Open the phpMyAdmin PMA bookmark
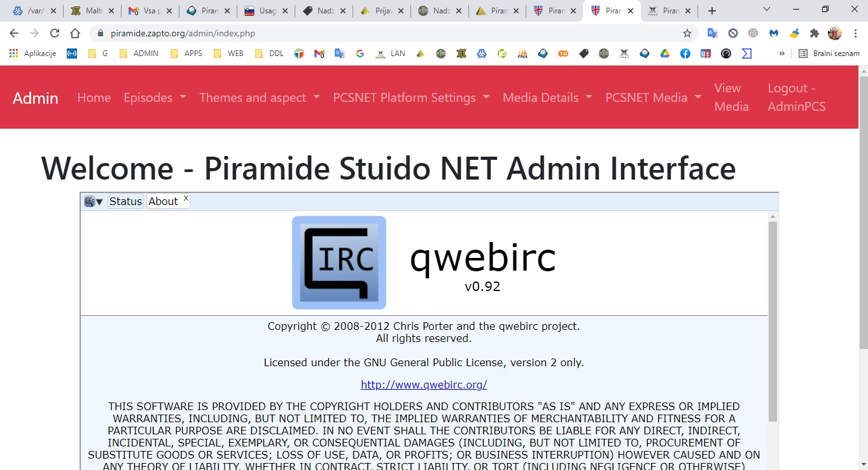The image size is (868, 470). [x=522, y=53]
